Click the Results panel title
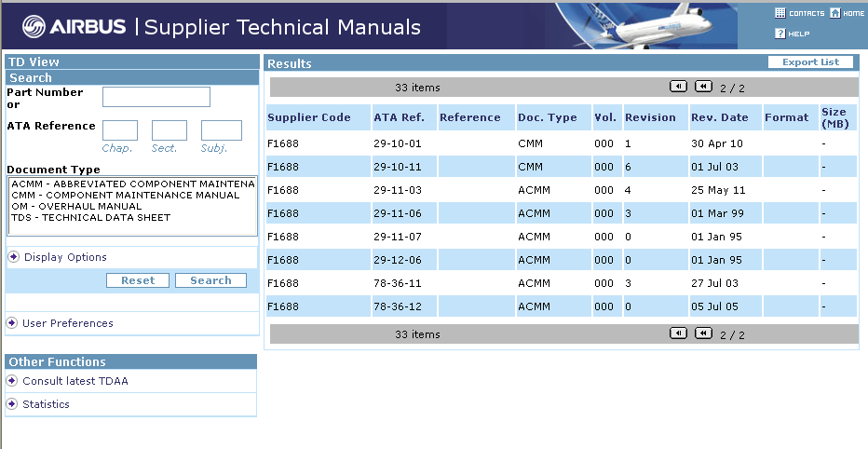 (290, 63)
